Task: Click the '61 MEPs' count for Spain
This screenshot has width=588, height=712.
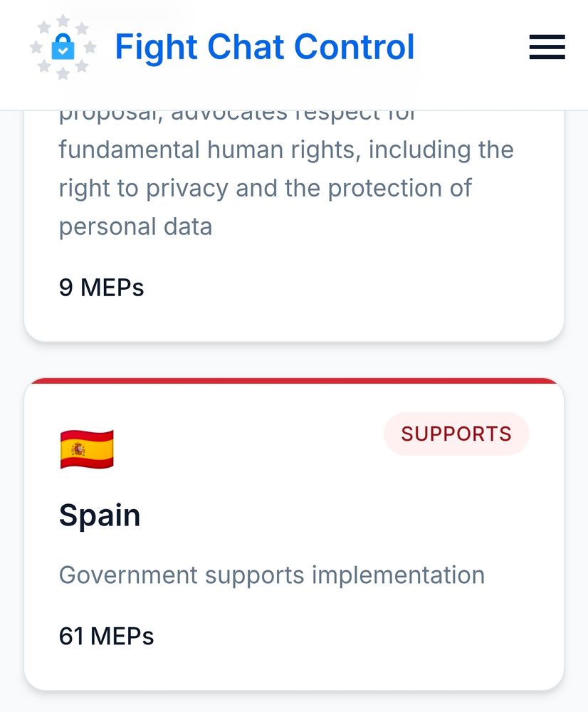Action: pyautogui.click(x=106, y=636)
